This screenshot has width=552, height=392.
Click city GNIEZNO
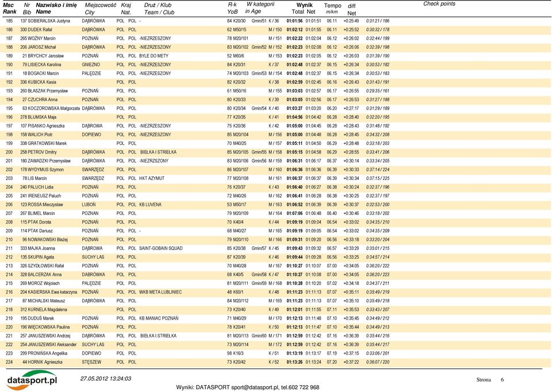coord(91,65)
